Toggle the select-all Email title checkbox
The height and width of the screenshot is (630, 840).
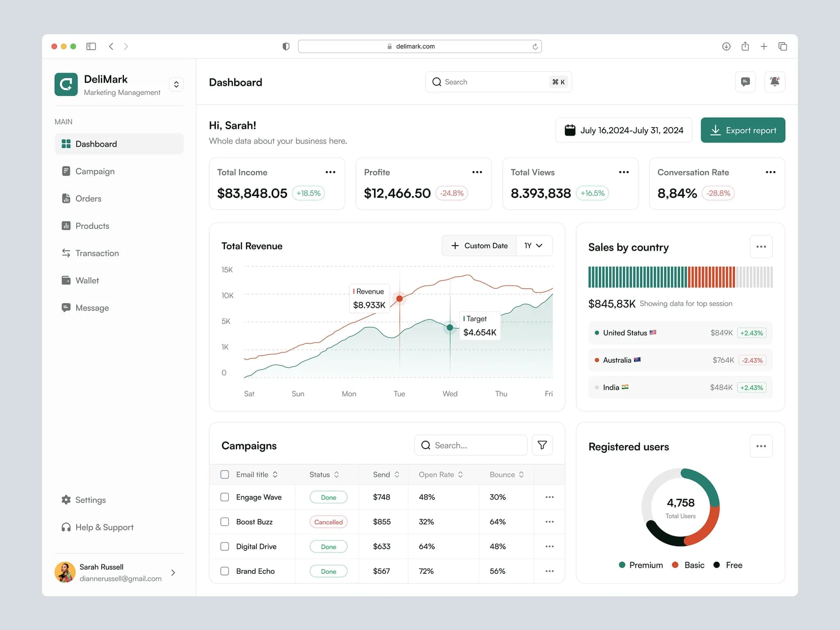coord(225,475)
